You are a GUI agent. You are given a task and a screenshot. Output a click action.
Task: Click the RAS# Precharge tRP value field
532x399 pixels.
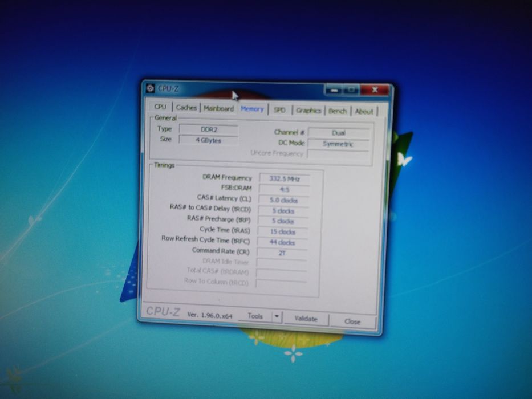283,221
